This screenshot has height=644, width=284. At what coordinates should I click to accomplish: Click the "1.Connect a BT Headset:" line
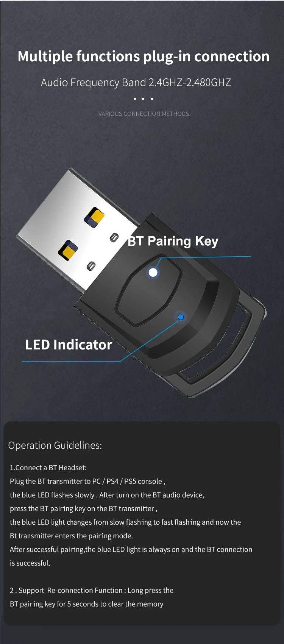pyautogui.click(x=48, y=468)
